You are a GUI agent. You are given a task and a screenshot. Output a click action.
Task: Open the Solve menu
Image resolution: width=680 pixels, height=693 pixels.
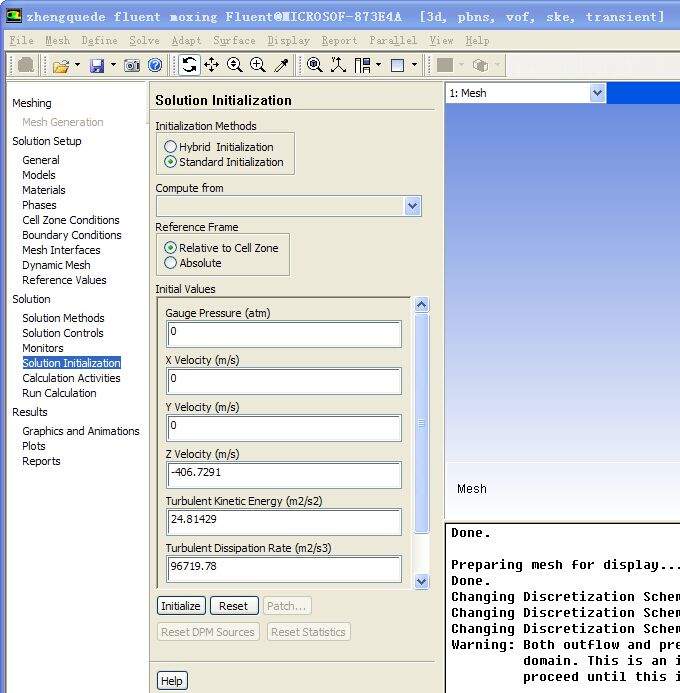point(144,41)
